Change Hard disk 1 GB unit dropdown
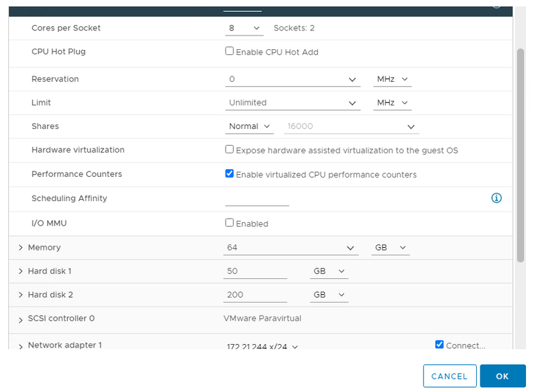The width and height of the screenshot is (533, 392). (x=329, y=271)
